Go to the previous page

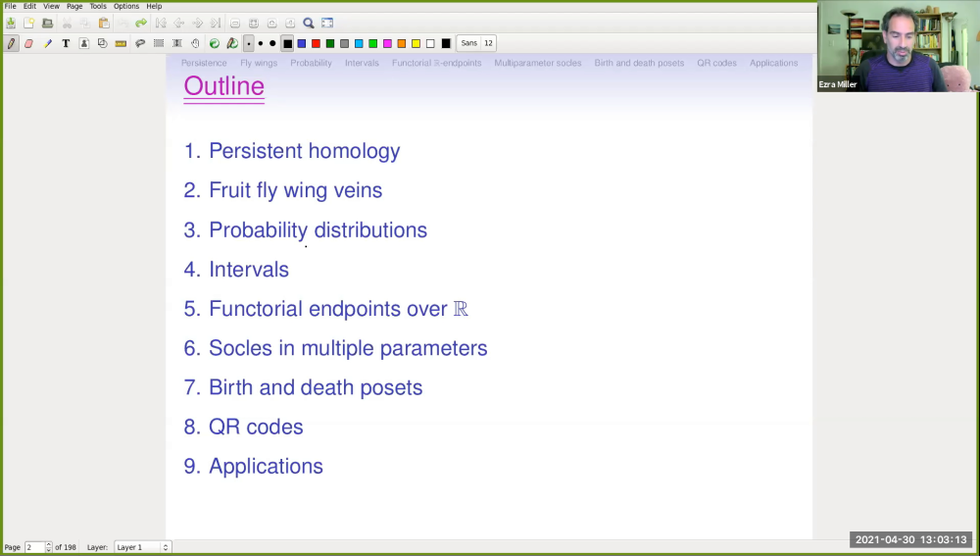178,24
